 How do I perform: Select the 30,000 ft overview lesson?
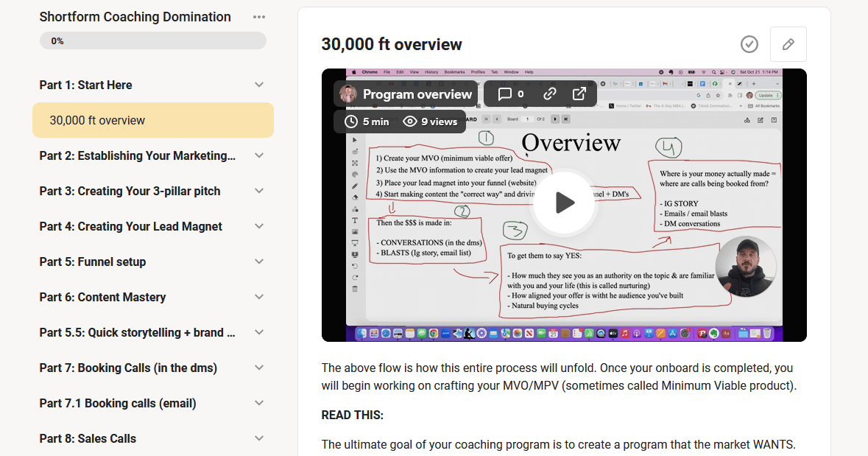(x=152, y=120)
